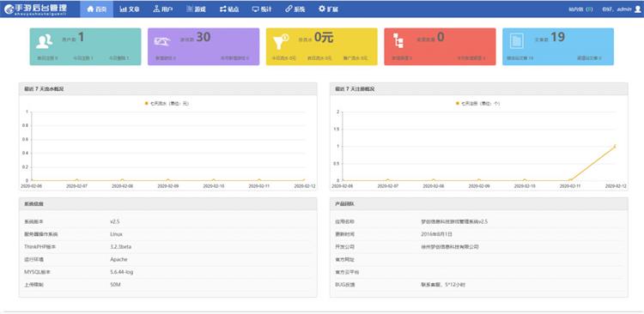Click the MYSQL version 5.6.44-log value

(122, 272)
